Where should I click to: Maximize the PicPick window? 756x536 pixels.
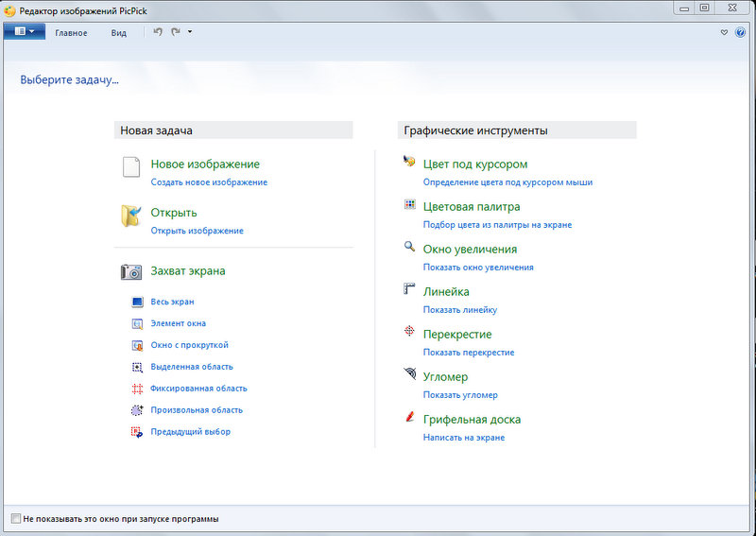(x=704, y=8)
